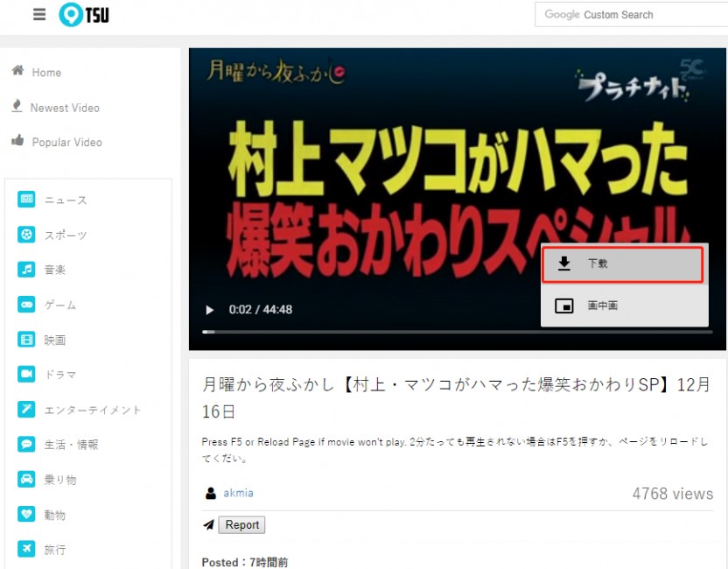Viewport: 728px width, 569px height.
Task: Click the ドラマ video camera icon
Action: tap(26, 374)
